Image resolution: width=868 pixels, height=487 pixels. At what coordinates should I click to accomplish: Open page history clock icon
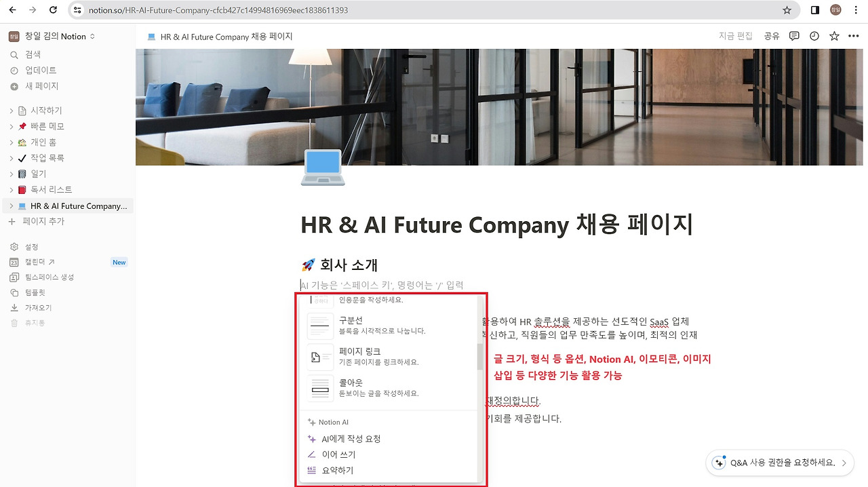click(x=814, y=37)
